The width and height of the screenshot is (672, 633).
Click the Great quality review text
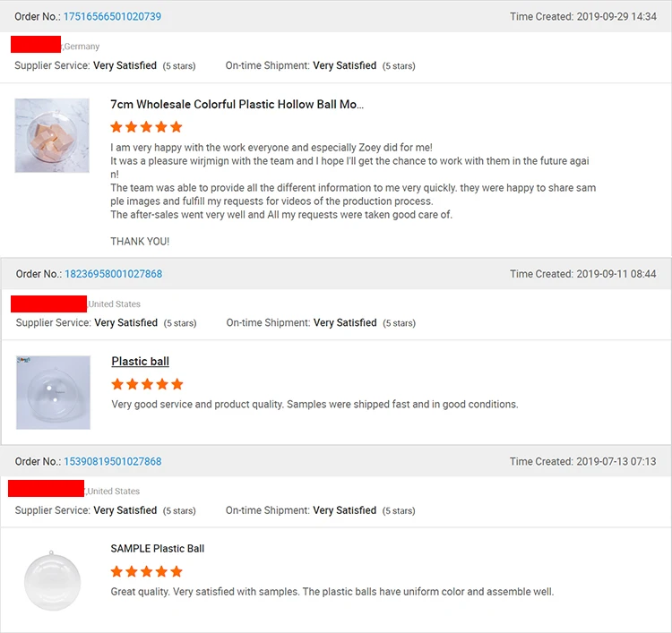(332, 592)
